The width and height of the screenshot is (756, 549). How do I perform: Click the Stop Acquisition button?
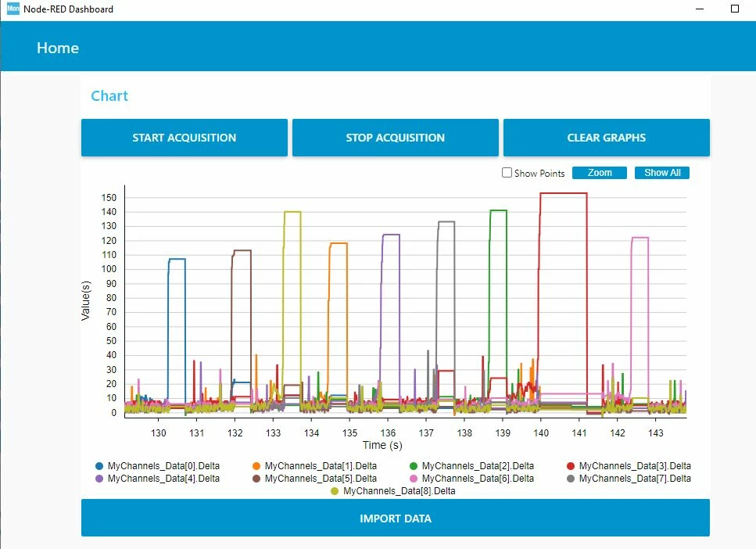coord(396,138)
